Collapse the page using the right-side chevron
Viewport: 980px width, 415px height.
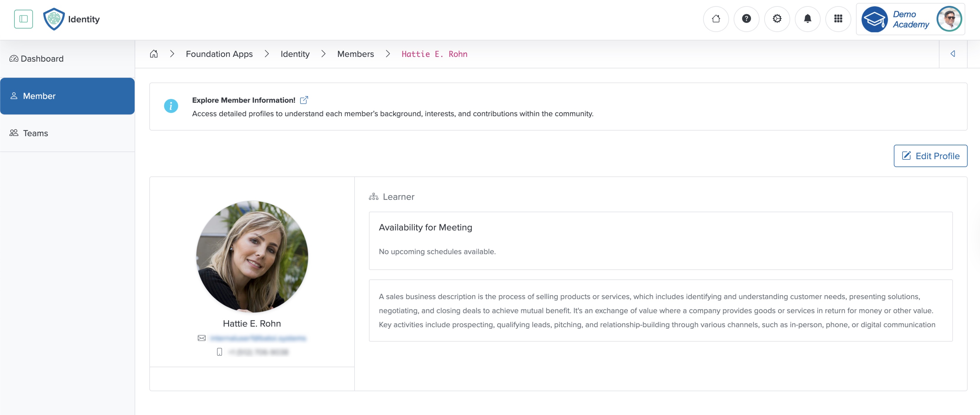953,54
